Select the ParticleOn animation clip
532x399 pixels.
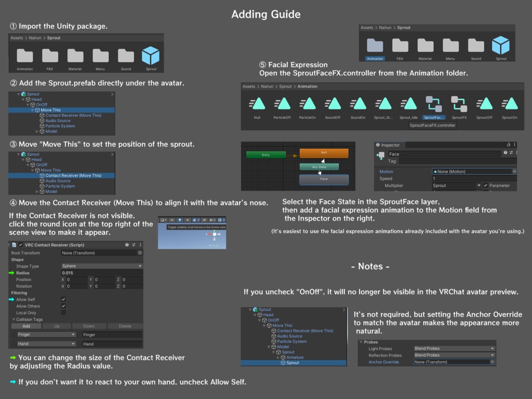tap(308, 107)
